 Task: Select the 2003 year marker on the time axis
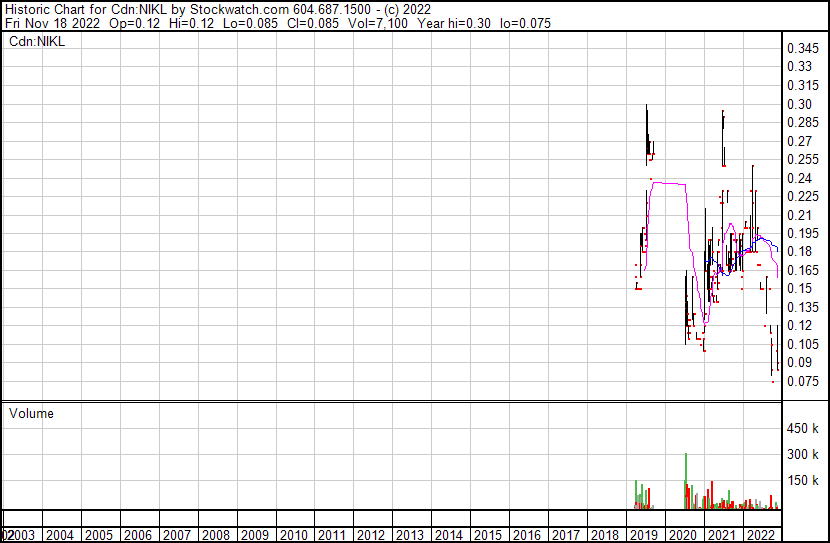click(x=21, y=535)
